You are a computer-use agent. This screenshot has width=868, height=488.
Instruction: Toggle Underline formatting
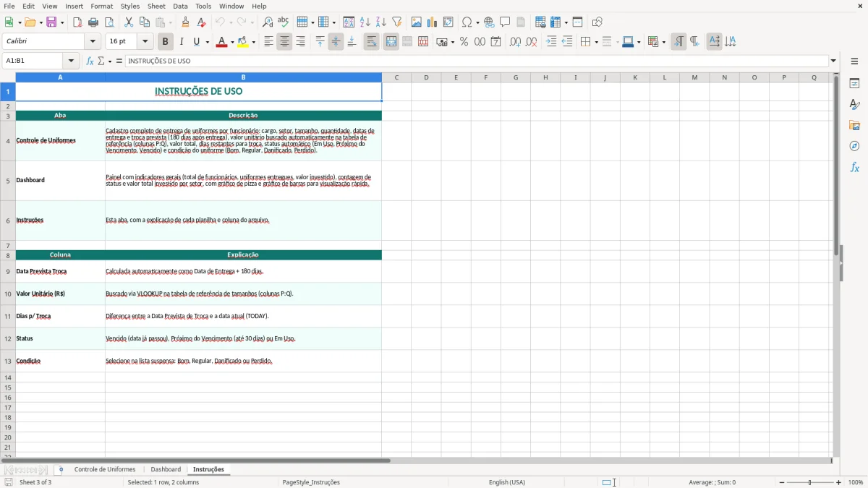[196, 42]
